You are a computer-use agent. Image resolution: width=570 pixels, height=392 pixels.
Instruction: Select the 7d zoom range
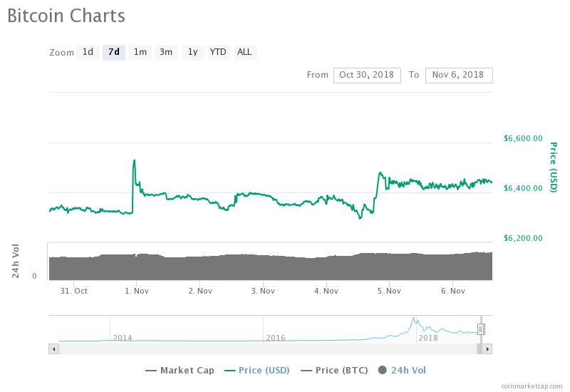[x=114, y=52]
